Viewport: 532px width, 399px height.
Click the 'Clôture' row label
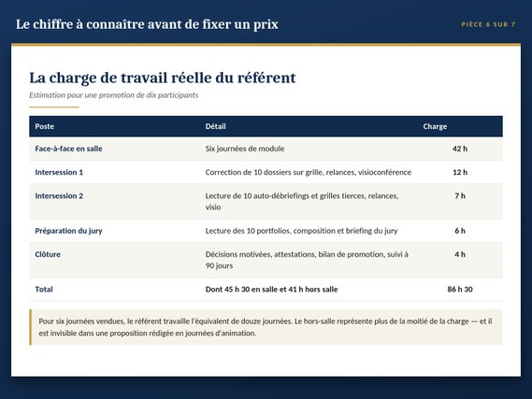[48, 254]
